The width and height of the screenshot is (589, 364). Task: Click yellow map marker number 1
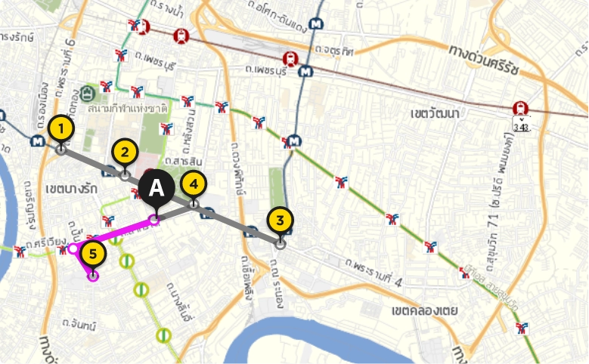pyautogui.click(x=61, y=128)
